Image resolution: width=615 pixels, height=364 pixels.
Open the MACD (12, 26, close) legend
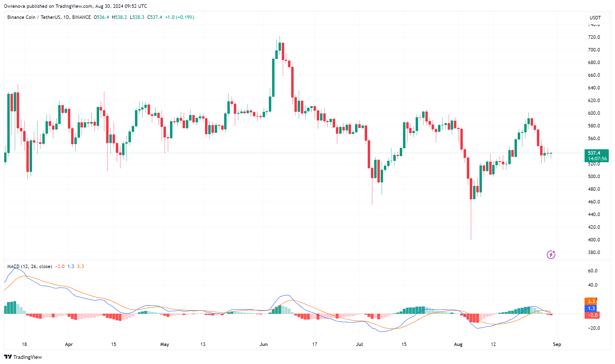30,266
